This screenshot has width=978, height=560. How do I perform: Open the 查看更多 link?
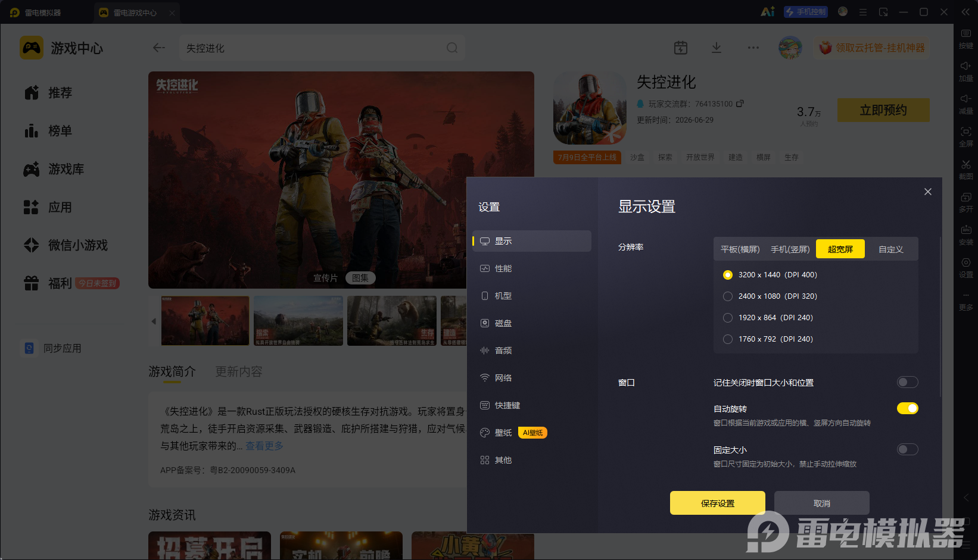[x=264, y=446]
